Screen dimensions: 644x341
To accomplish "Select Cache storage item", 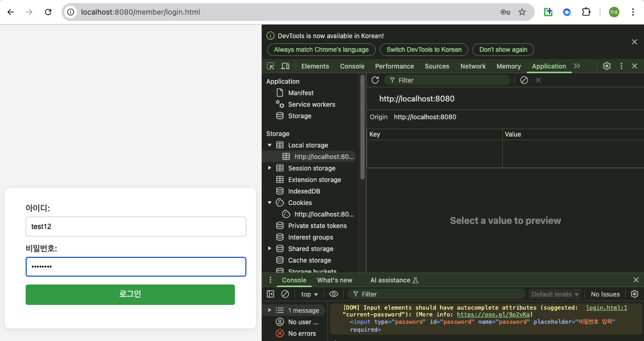I will click(309, 260).
